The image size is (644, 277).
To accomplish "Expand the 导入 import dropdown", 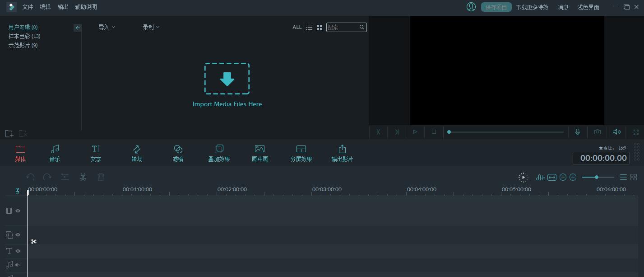I will click(107, 27).
